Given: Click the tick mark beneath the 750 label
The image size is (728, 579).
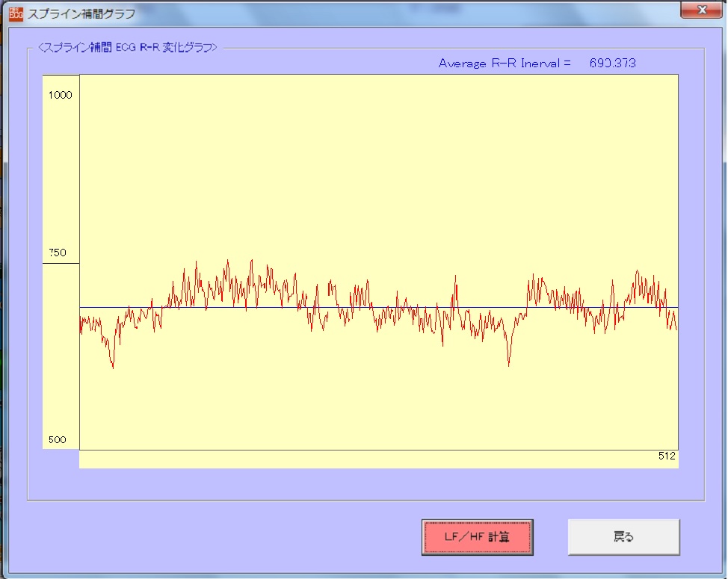Looking at the screenshot, I should [x=60, y=263].
